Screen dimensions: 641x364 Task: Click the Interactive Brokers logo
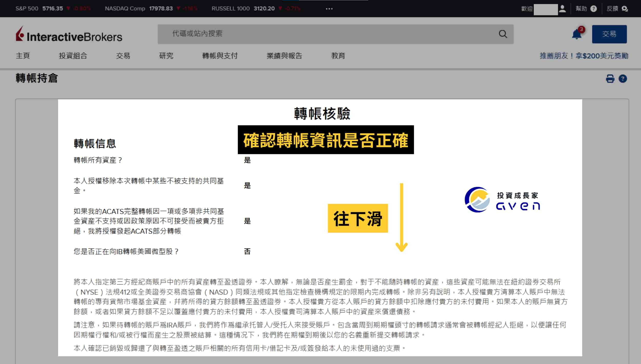coord(69,34)
